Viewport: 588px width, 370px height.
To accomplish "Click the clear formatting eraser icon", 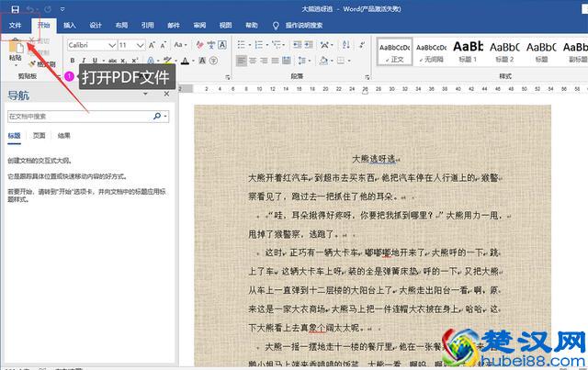I will point(200,45).
